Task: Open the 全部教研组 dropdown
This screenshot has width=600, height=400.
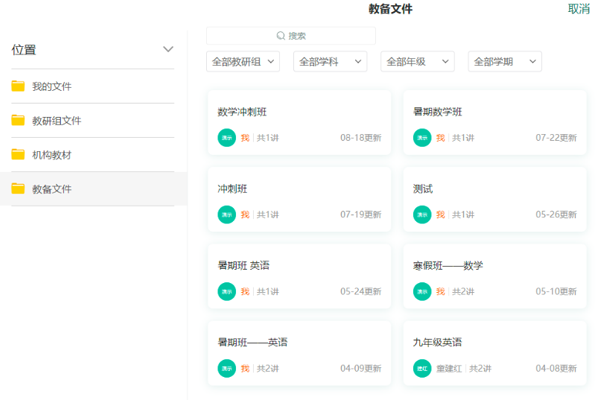Action: coord(242,62)
